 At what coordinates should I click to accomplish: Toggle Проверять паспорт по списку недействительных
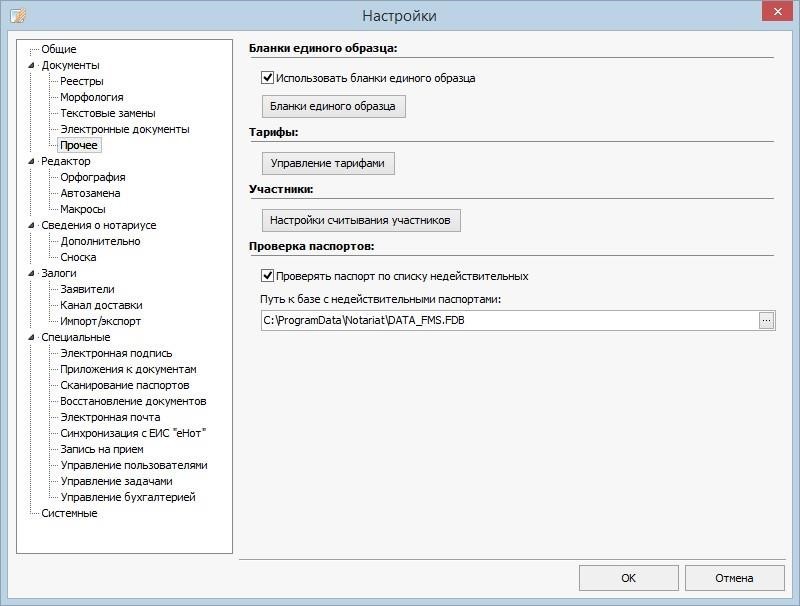pyautogui.click(x=268, y=276)
